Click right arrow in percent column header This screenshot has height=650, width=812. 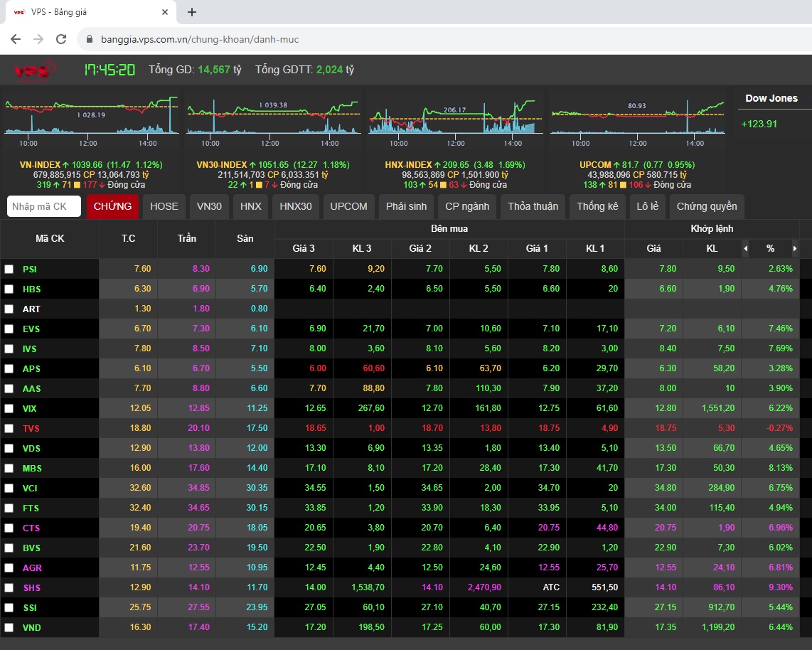pyautogui.click(x=794, y=249)
